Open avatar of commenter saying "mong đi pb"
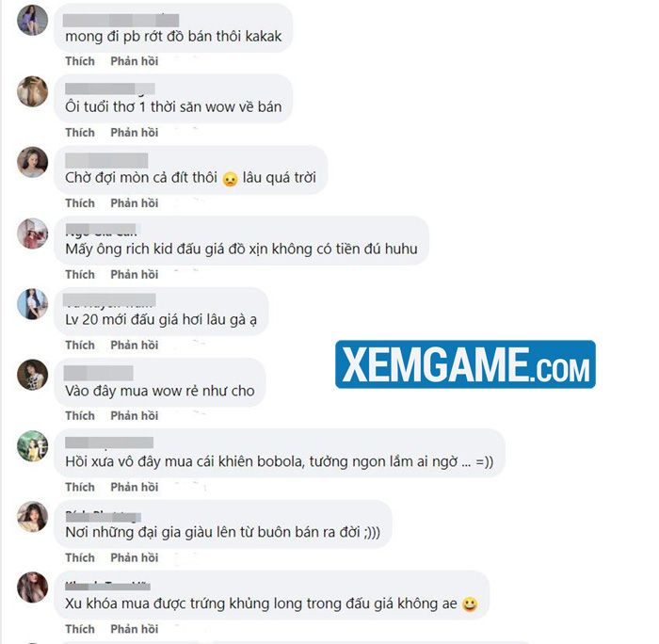 click(32, 20)
